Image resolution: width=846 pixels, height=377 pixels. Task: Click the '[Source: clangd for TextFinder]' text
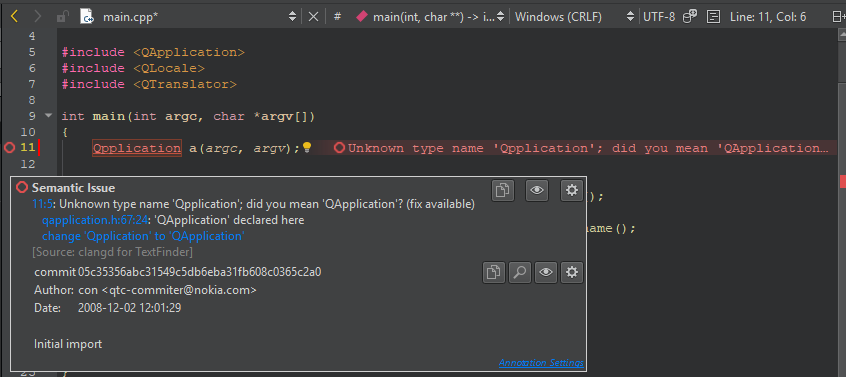tap(112, 252)
